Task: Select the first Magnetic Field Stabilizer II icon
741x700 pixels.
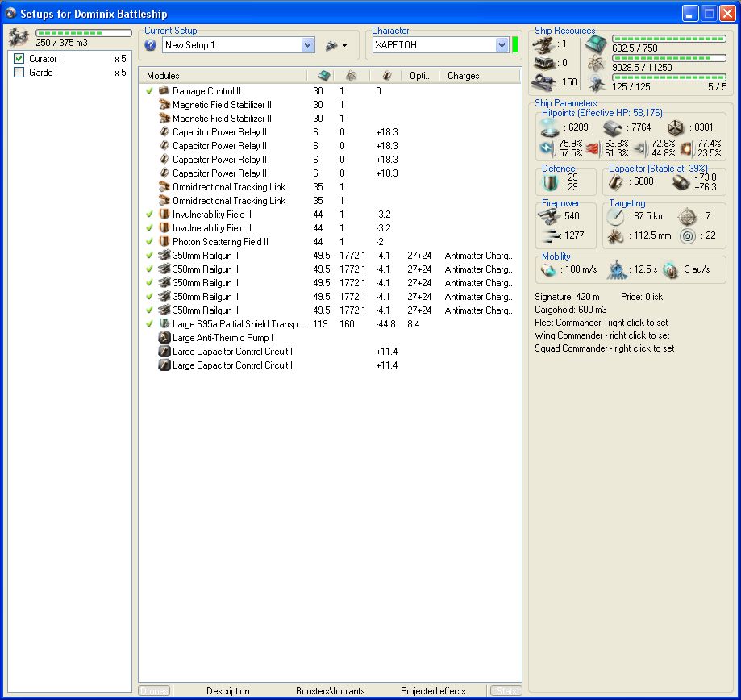Action: [164, 105]
